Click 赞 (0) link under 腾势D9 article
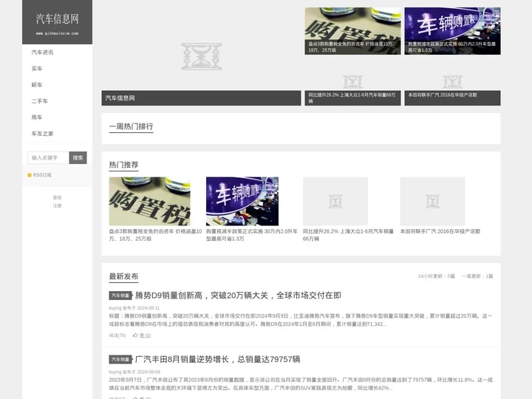532x399 pixels. (146, 335)
